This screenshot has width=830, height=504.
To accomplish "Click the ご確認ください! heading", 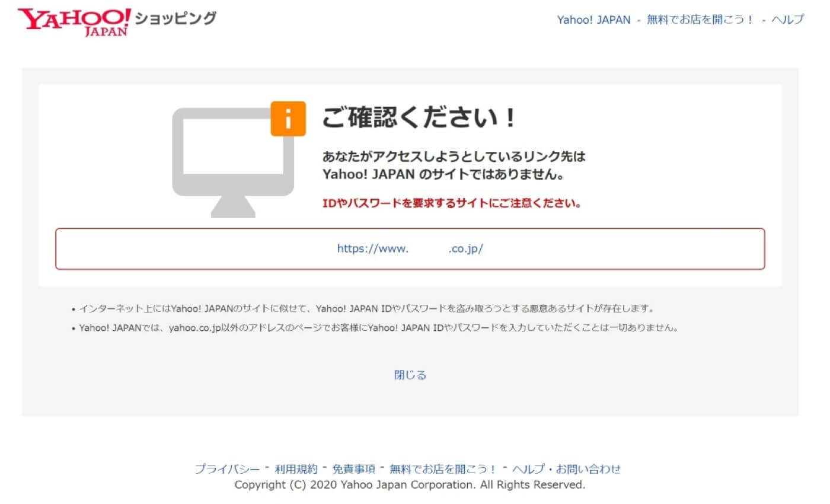I will pos(419,118).
